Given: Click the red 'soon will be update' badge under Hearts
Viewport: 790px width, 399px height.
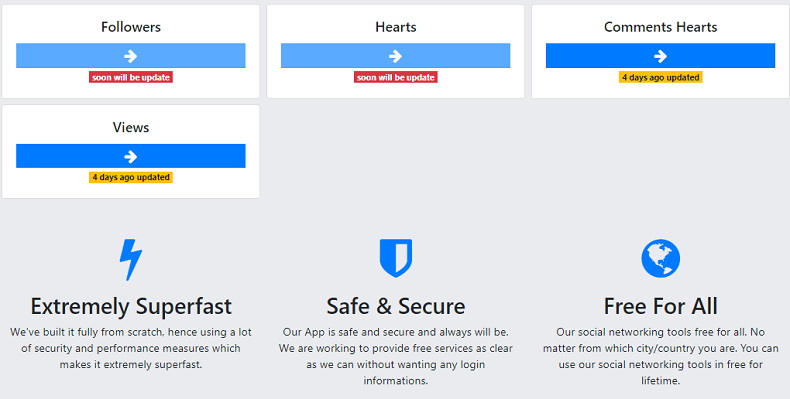Looking at the screenshot, I should tap(396, 77).
